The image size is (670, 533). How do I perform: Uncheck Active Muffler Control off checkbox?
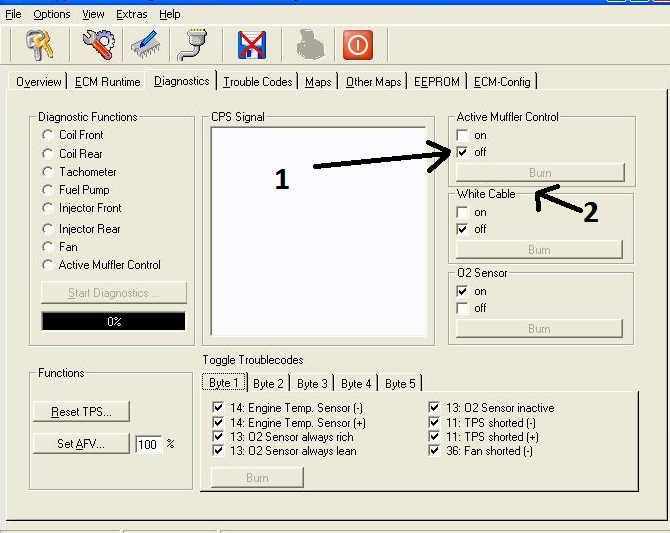click(x=462, y=152)
